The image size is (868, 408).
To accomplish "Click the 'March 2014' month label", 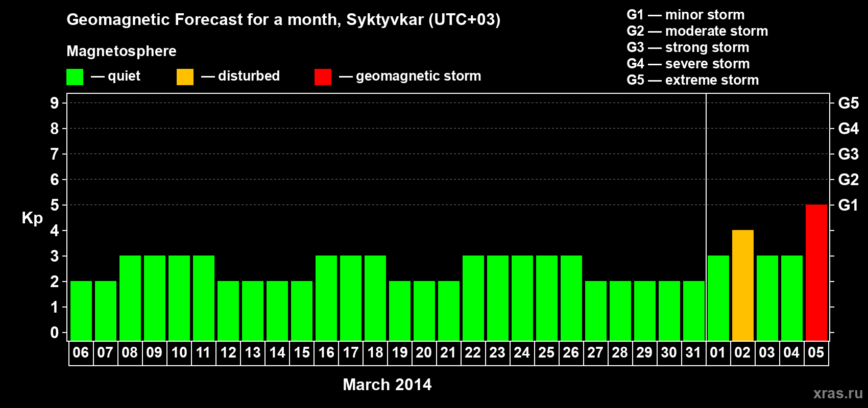I will (387, 385).
